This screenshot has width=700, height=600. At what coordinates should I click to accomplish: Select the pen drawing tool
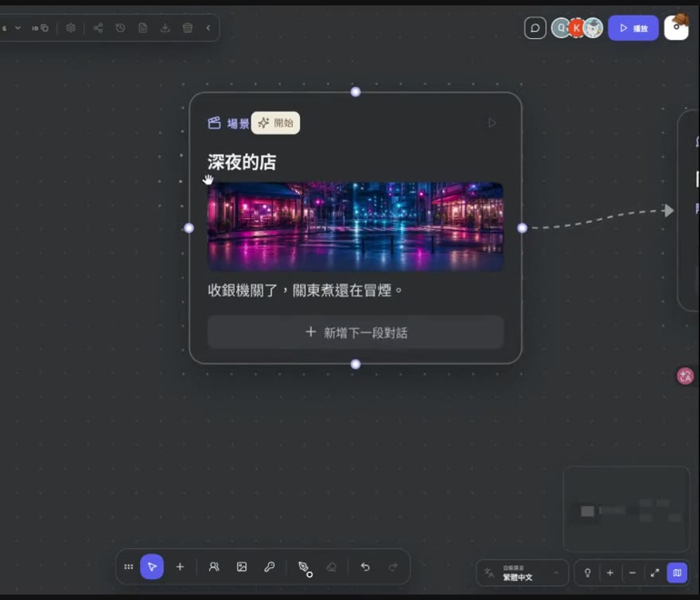[x=305, y=568]
